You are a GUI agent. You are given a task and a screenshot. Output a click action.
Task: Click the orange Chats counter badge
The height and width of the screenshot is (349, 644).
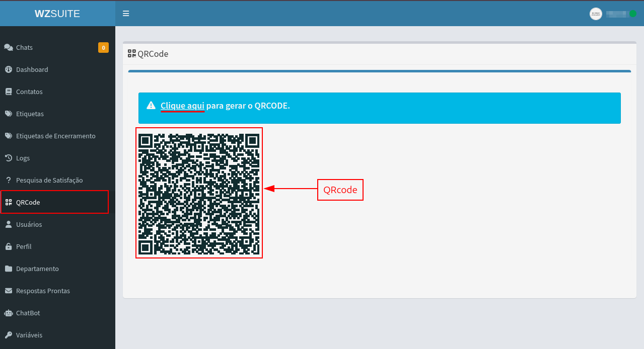pyautogui.click(x=103, y=48)
